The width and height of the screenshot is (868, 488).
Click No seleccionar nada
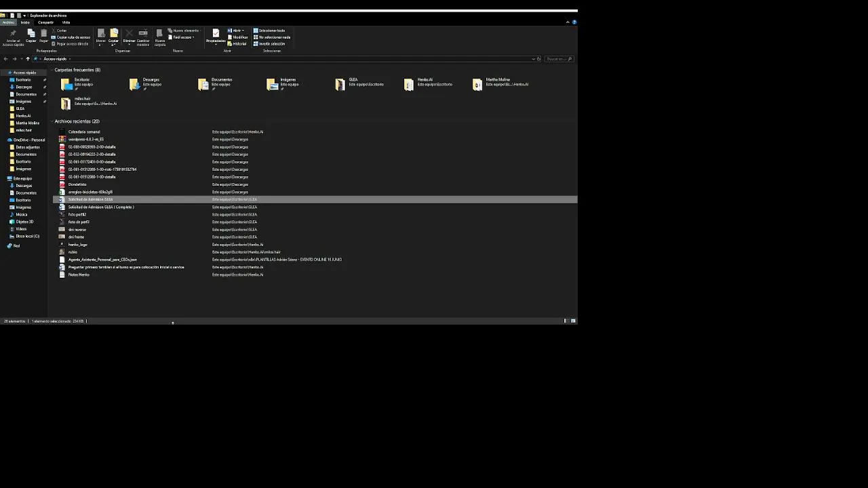click(272, 37)
